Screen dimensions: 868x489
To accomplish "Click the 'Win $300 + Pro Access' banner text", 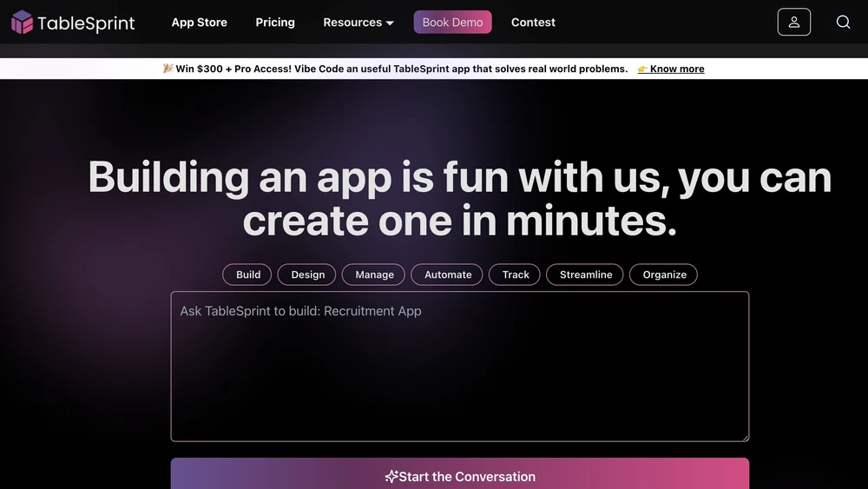I will click(x=395, y=69).
